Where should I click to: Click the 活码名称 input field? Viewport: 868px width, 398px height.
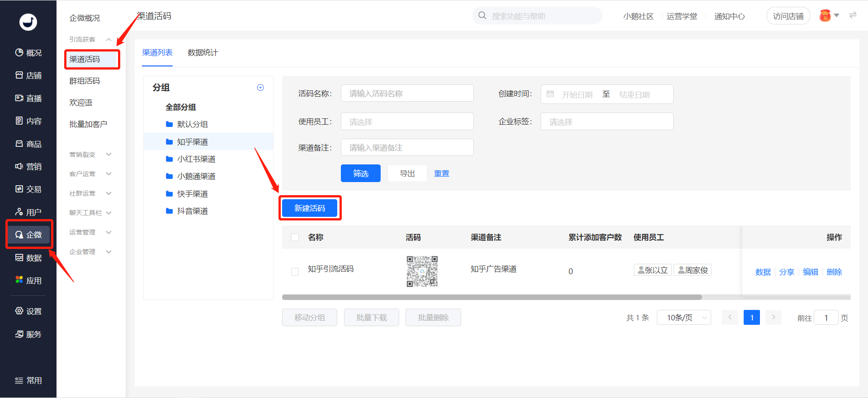pyautogui.click(x=407, y=94)
